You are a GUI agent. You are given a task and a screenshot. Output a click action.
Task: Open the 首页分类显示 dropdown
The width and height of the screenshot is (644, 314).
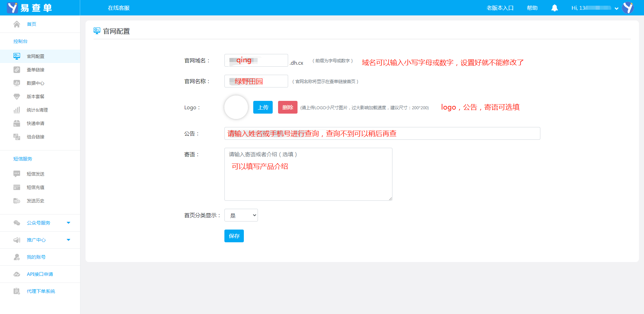coord(241,215)
